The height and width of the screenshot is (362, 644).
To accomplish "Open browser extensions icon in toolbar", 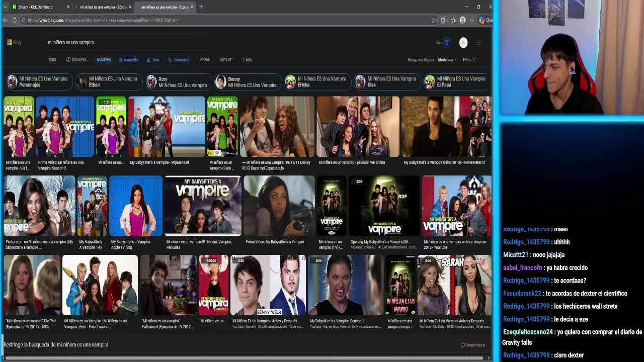I will (443, 20).
